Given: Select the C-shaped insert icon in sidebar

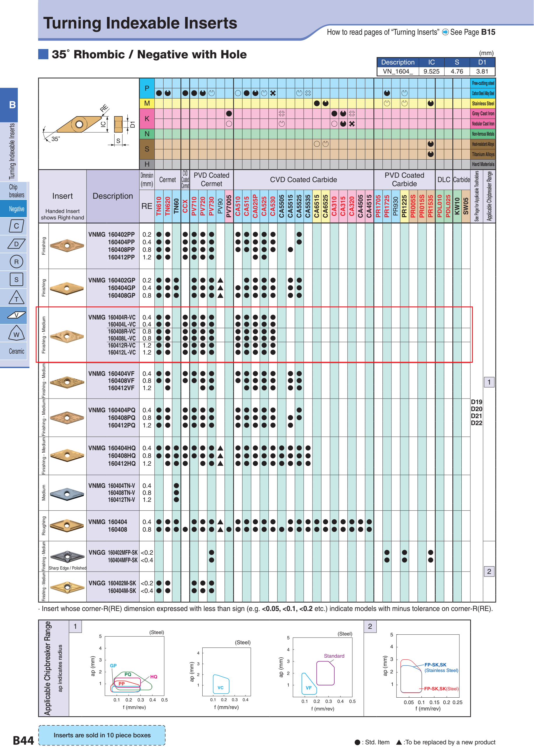Looking at the screenshot, I should coord(16,226).
